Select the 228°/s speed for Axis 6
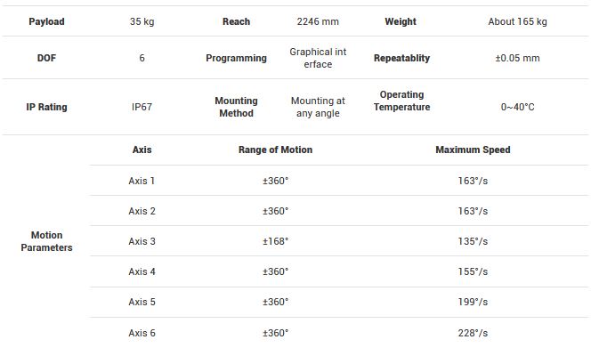Screen dimensions: 591x364 [x=473, y=333]
